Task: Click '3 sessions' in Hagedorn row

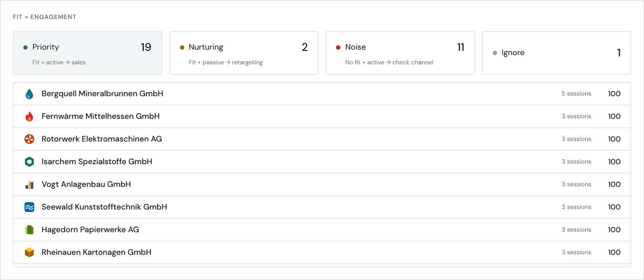Action: tap(576, 229)
